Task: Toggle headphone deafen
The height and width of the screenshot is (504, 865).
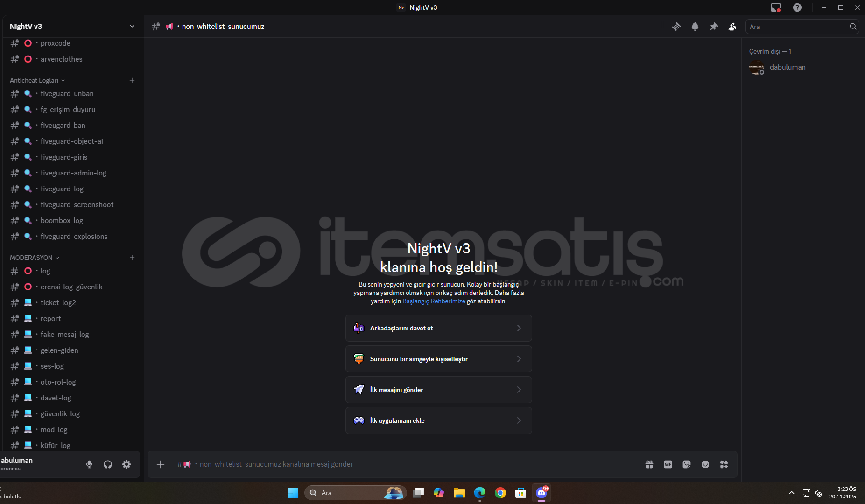Action: click(108, 464)
